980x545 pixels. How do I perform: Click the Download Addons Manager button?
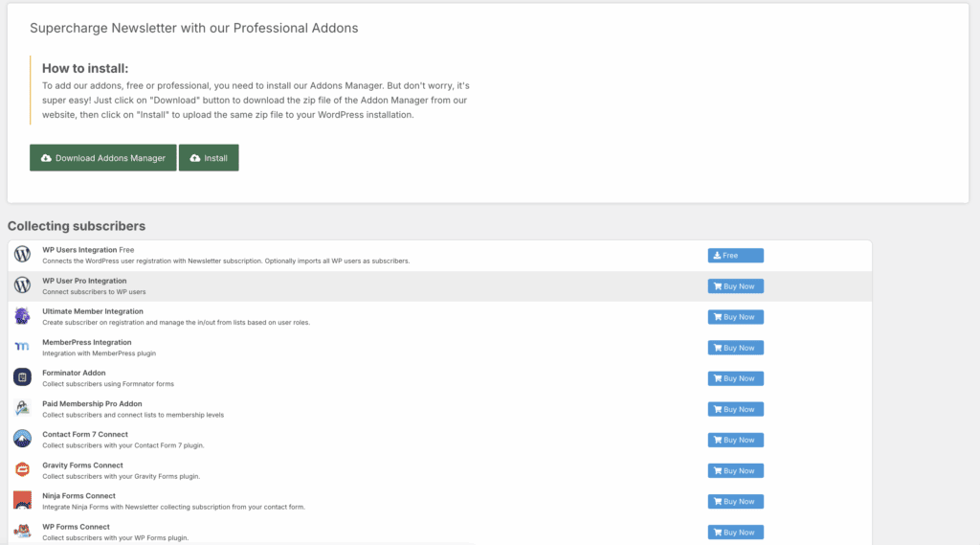click(x=103, y=158)
